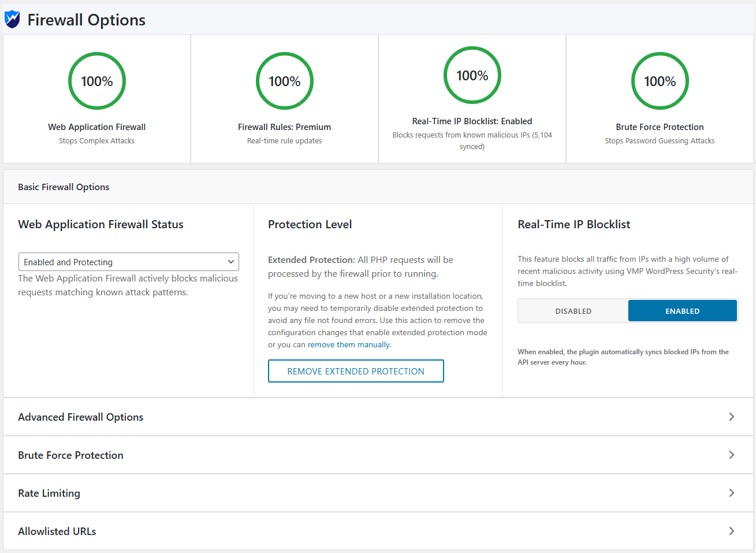Click the Brute Force Protection score ring
This screenshot has height=553, width=756.
coord(660,81)
